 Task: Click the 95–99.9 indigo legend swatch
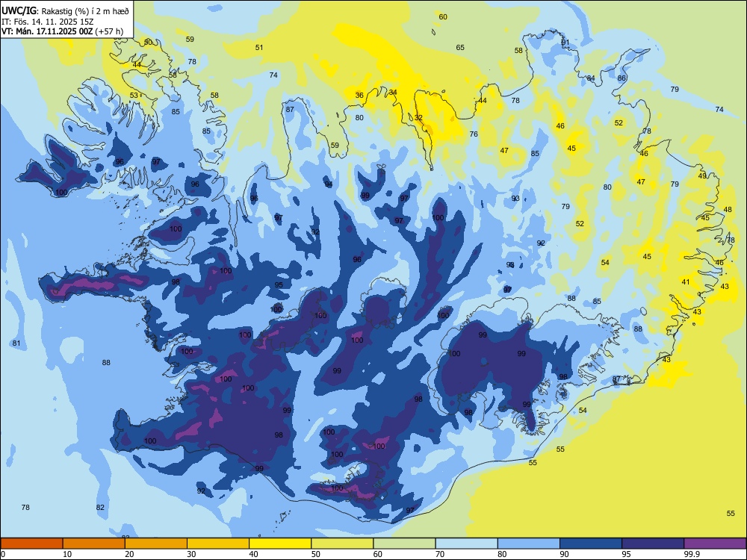pyautogui.click(x=653, y=544)
